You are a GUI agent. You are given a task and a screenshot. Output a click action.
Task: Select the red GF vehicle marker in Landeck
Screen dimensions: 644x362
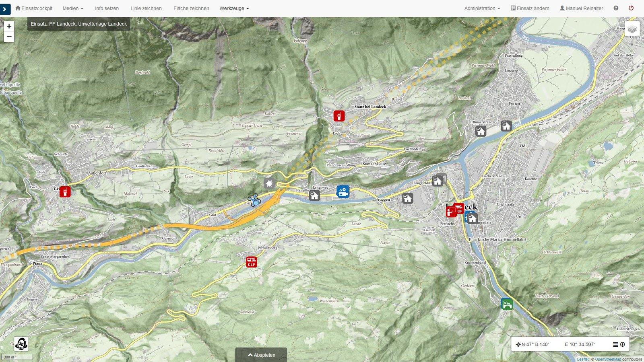point(459,208)
